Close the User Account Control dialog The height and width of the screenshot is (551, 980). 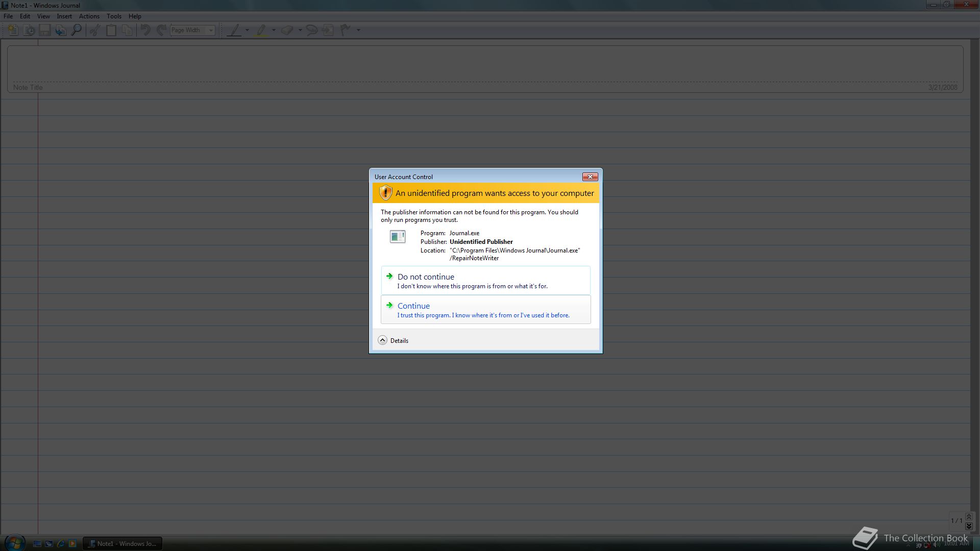(590, 177)
